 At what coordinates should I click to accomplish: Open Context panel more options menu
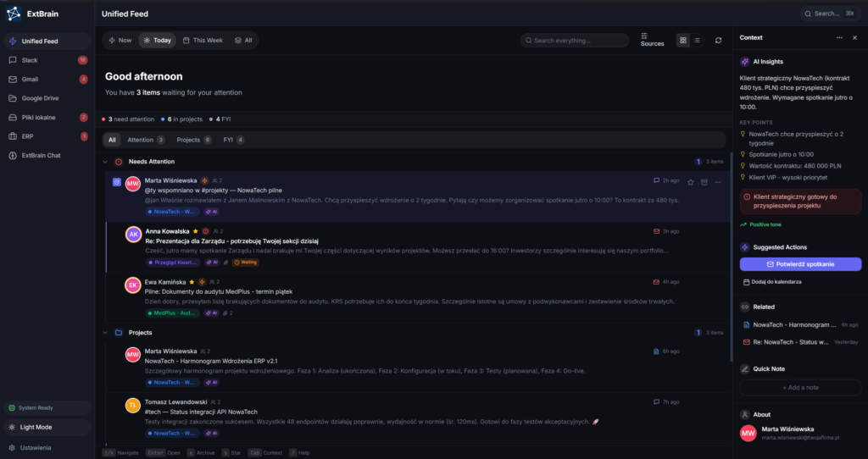[839, 38]
